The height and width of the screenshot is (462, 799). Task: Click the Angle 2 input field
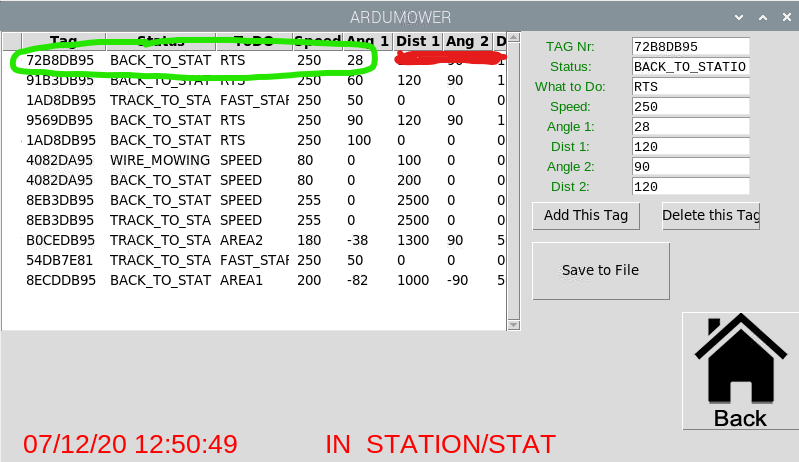coord(690,167)
